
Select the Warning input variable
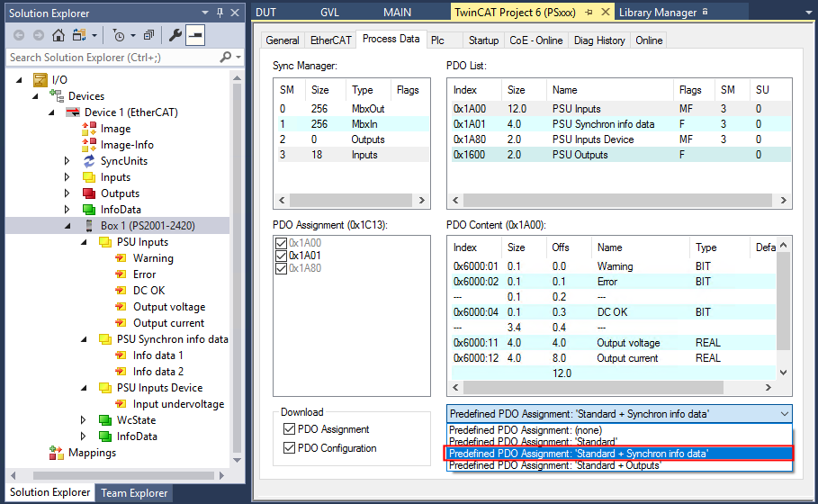(x=153, y=257)
